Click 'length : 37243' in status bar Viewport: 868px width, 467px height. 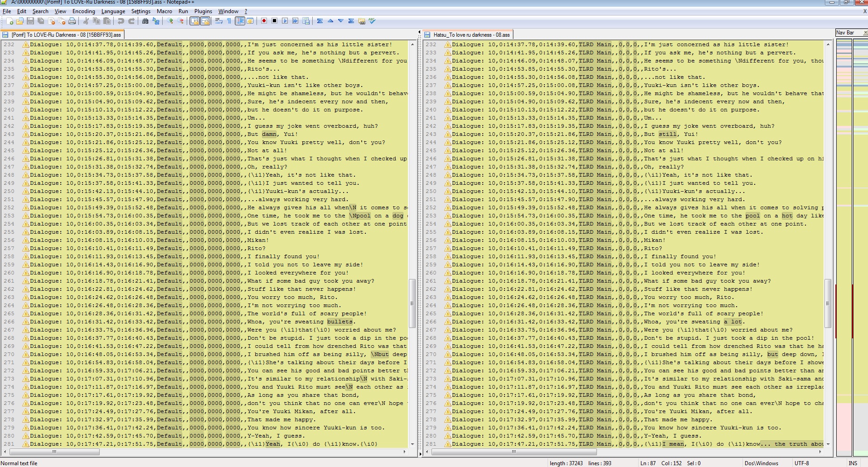[566, 463]
